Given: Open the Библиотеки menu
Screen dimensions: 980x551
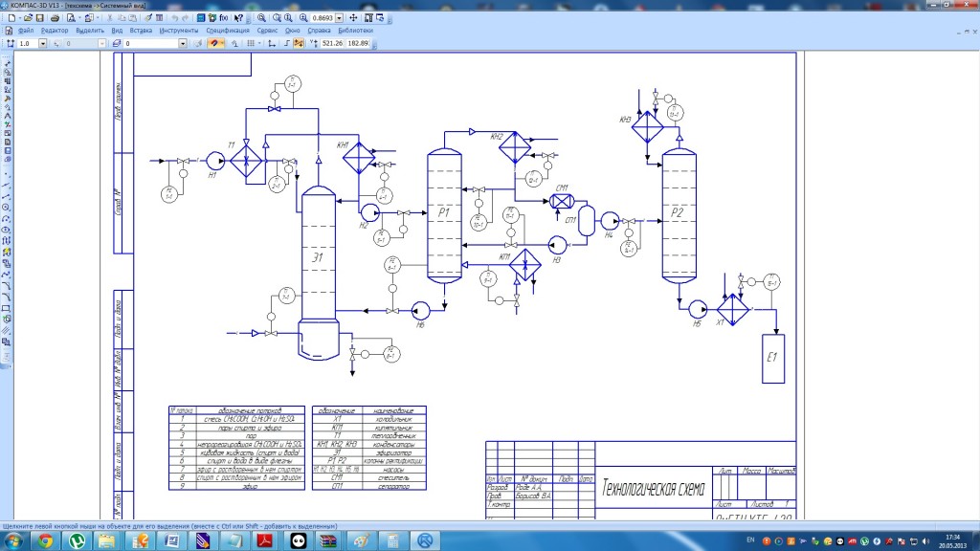Looking at the screenshot, I should pos(356,30).
